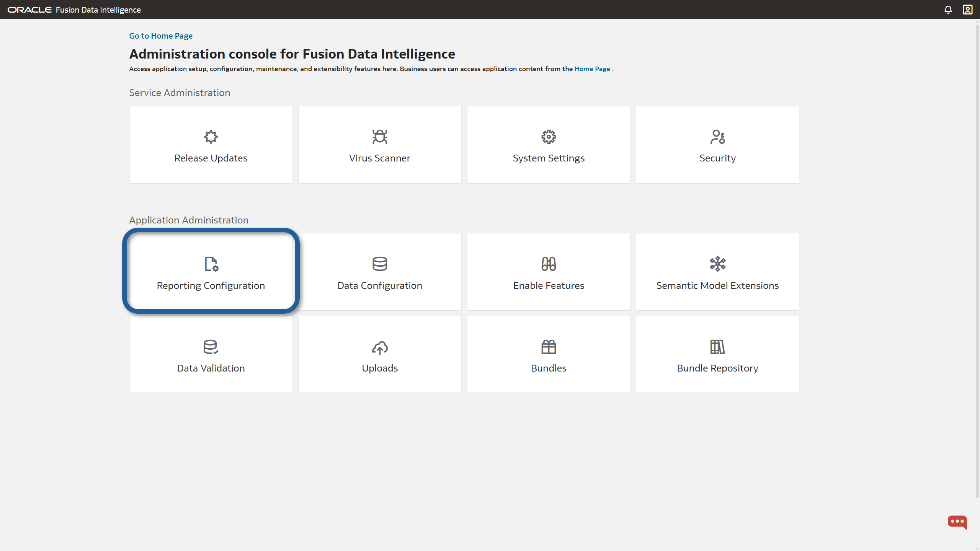
Task: Click the Bundle Repository books icon
Action: point(717,347)
